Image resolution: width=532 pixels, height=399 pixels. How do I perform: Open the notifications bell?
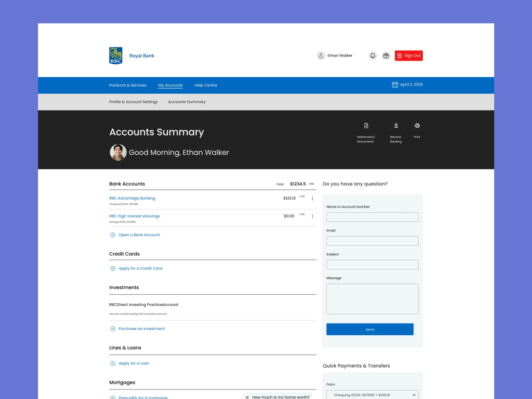click(x=372, y=56)
